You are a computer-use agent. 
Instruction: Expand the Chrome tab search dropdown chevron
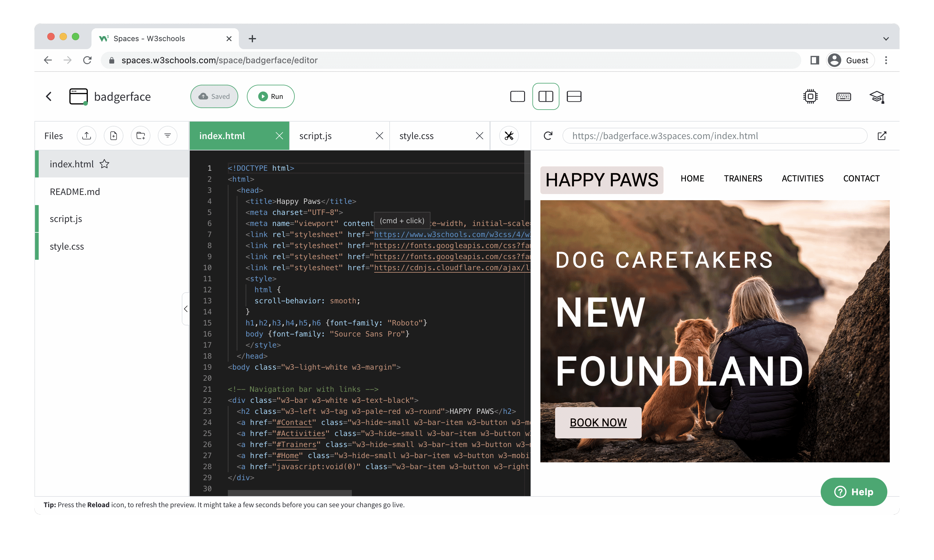click(x=886, y=38)
